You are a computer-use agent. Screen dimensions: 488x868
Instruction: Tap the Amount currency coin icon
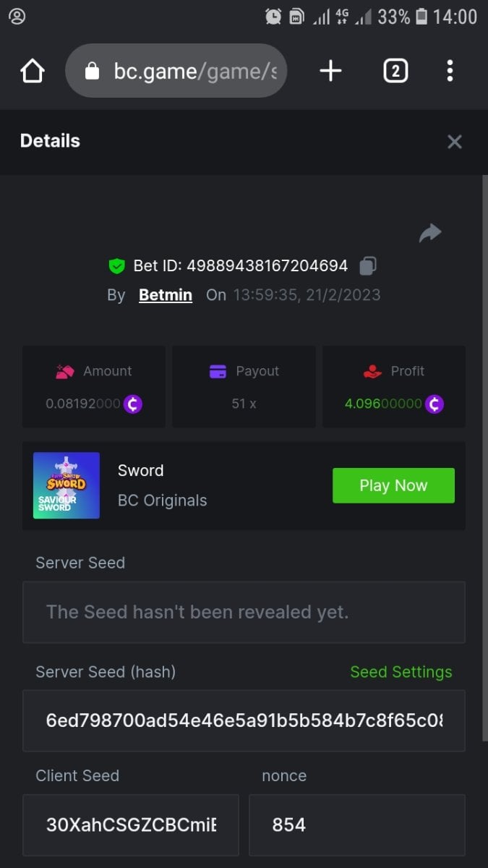(132, 404)
